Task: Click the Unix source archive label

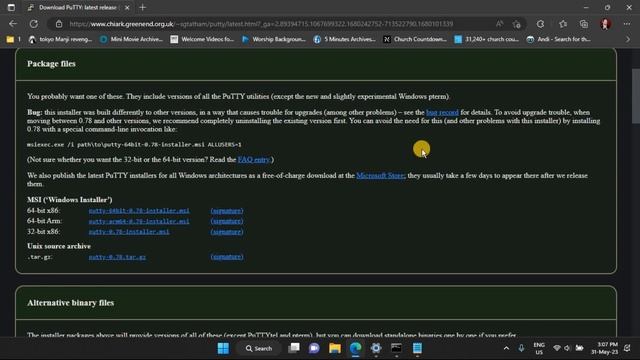Action: coord(59,246)
